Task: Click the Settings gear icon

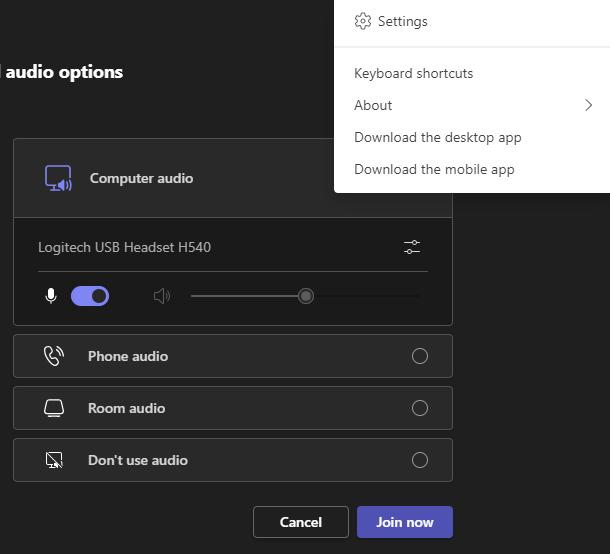Action: tap(363, 21)
